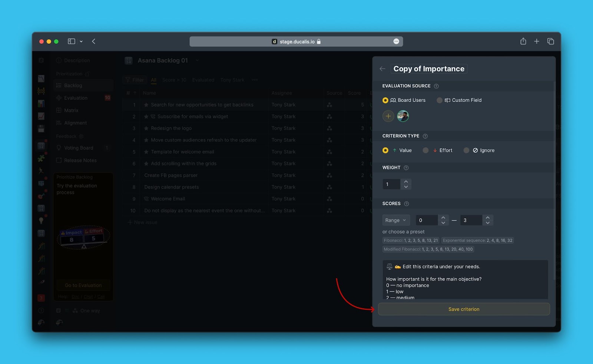
Task: Click criterion description text area
Action: 465,280
